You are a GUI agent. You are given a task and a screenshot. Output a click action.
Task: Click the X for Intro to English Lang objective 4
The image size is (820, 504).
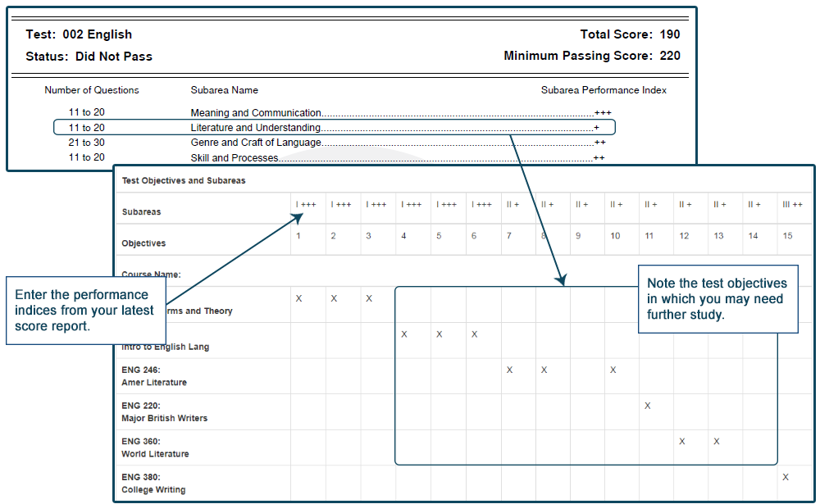click(x=403, y=334)
